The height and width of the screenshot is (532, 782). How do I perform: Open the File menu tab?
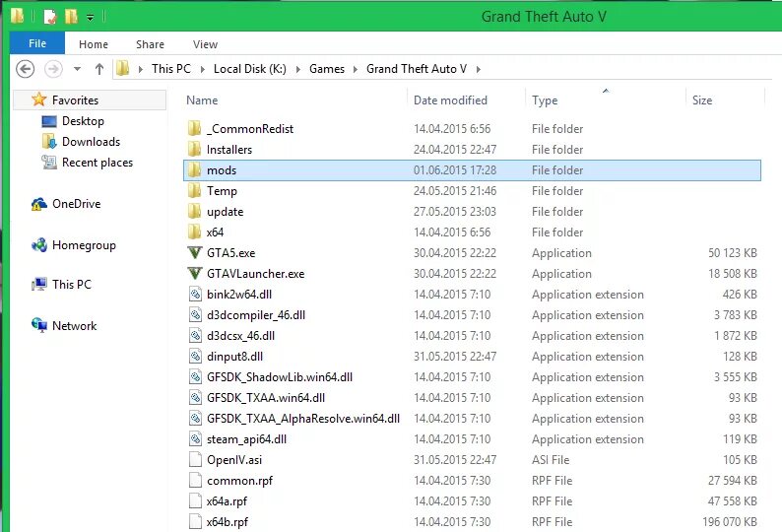pyautogui.click(x=37, y=43)
